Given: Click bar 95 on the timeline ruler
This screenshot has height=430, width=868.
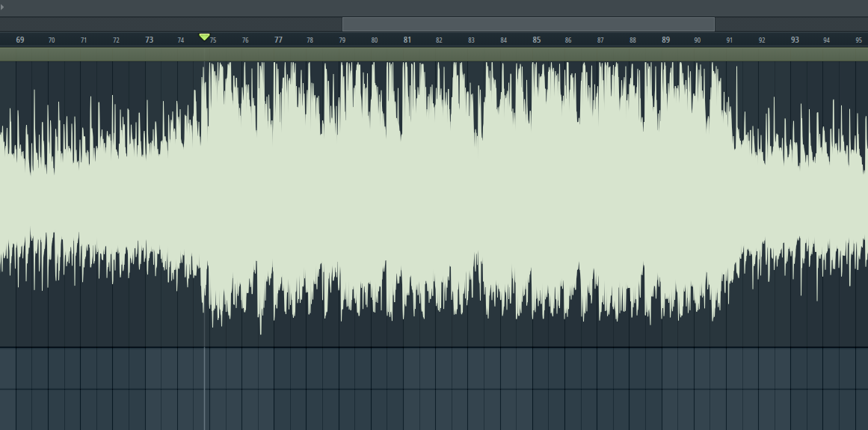Looking at the screenshot, I should pyautogui.click(x=858, y=40).
